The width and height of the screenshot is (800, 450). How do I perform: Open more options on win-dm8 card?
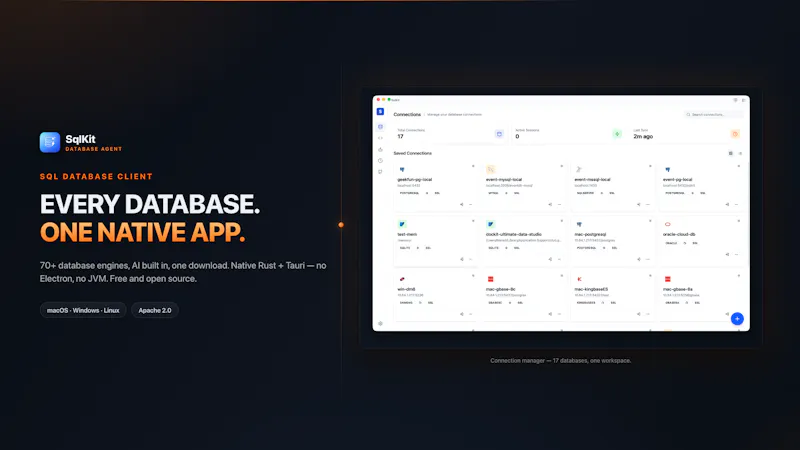pyautogui.click(x=470, y=314)
